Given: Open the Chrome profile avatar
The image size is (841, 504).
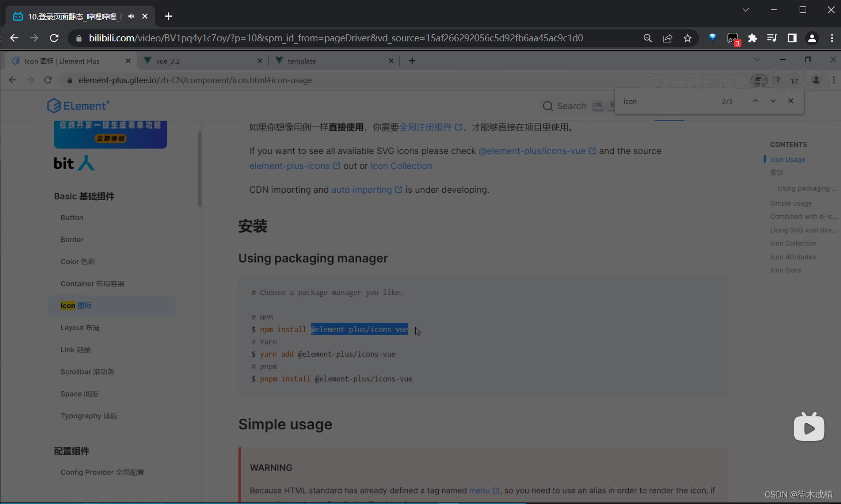Looking at the screenshot, I should (x=812, y=38).
